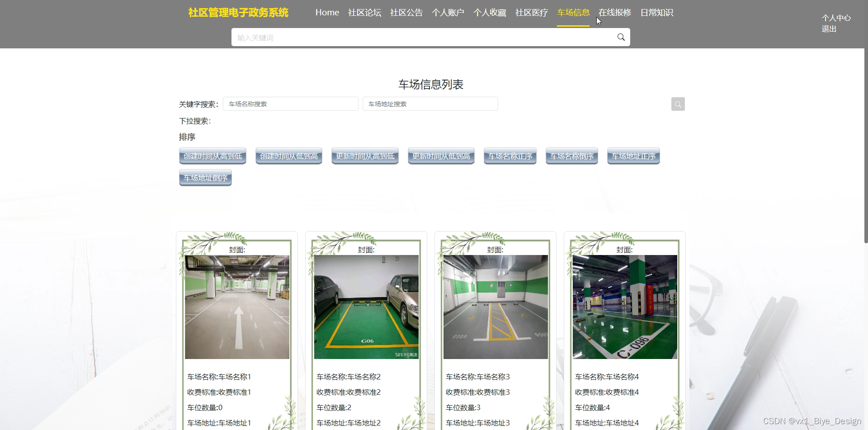The image size is (868, 430).
Task: Open cover image of 车场名称4 card
Action: pos(625,307)
